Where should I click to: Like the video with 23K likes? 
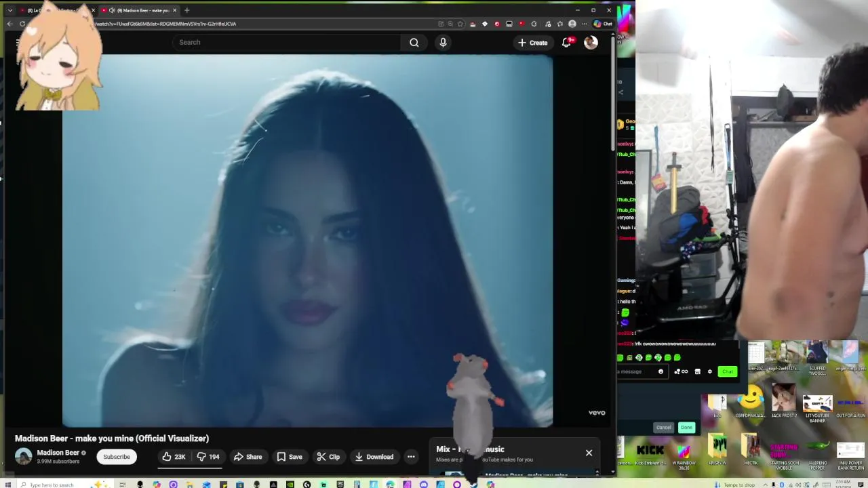[x=174, y=457]
